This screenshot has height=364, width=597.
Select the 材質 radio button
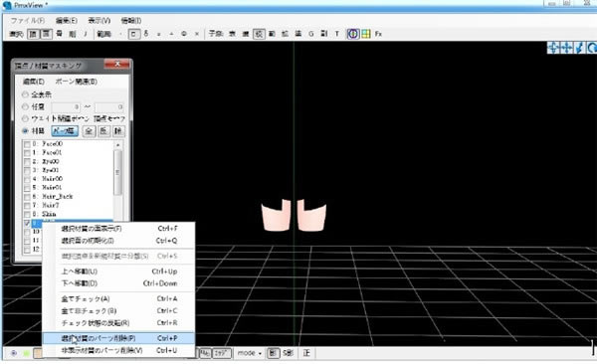coord(25,131)
